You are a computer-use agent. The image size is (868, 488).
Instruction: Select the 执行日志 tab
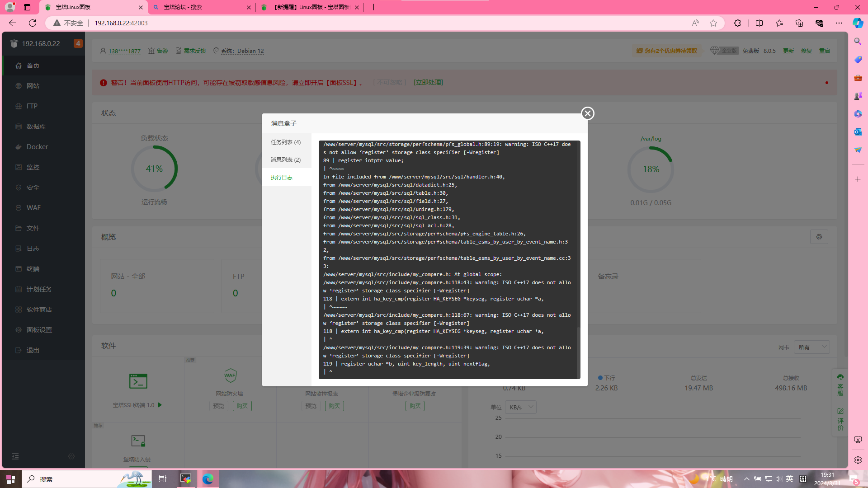[x=286, y=177]
